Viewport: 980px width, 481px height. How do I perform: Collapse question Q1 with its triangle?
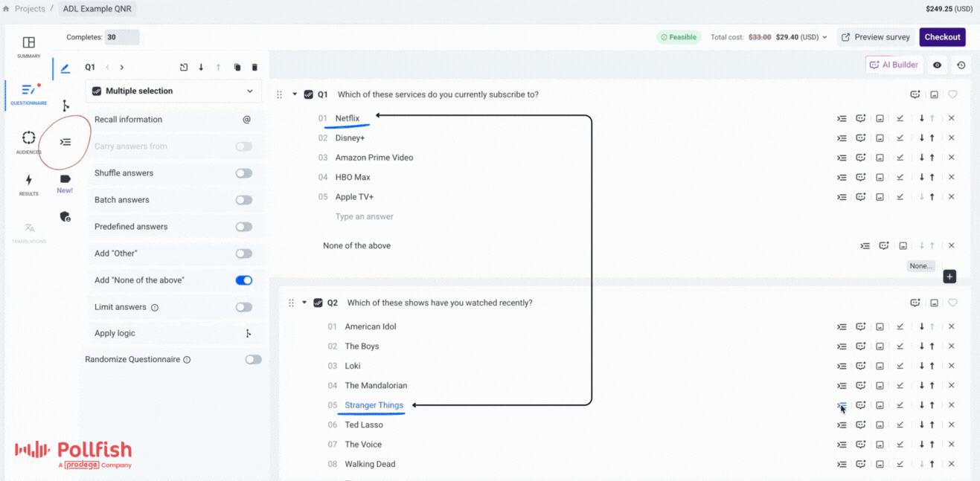[x=295, y=94]
